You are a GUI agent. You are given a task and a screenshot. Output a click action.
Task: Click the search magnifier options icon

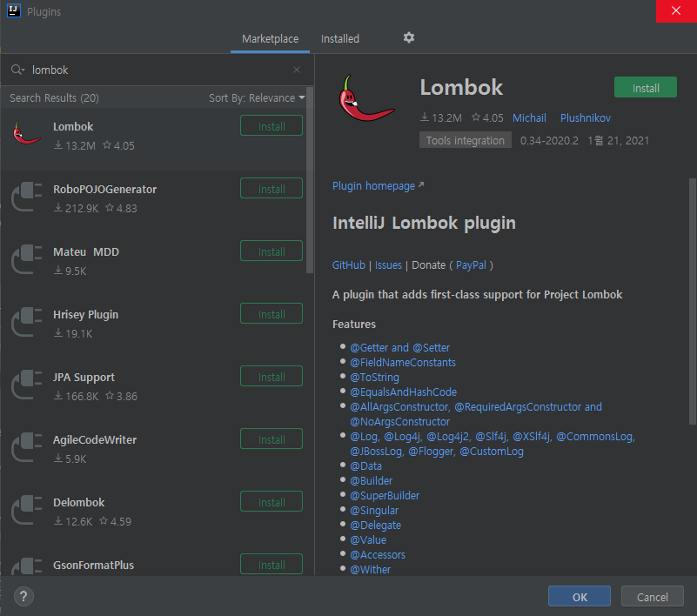[x=17, y=70]
